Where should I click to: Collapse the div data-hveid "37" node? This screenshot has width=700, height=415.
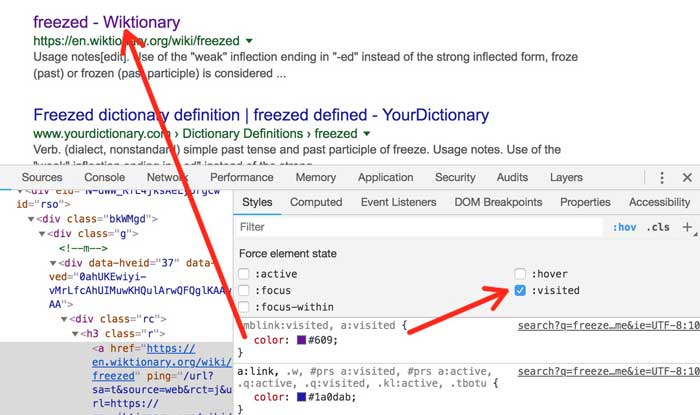(x=53, y=263)
